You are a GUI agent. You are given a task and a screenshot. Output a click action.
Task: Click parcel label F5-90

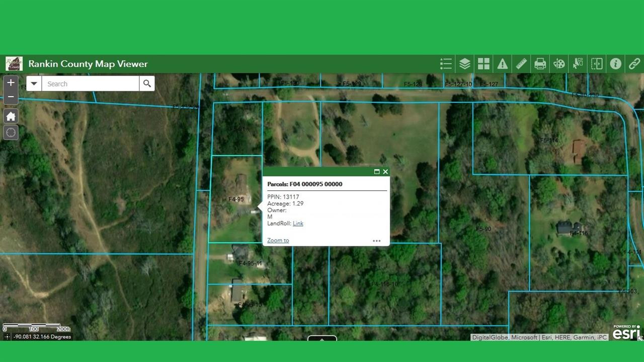click(x=484, y=229)
